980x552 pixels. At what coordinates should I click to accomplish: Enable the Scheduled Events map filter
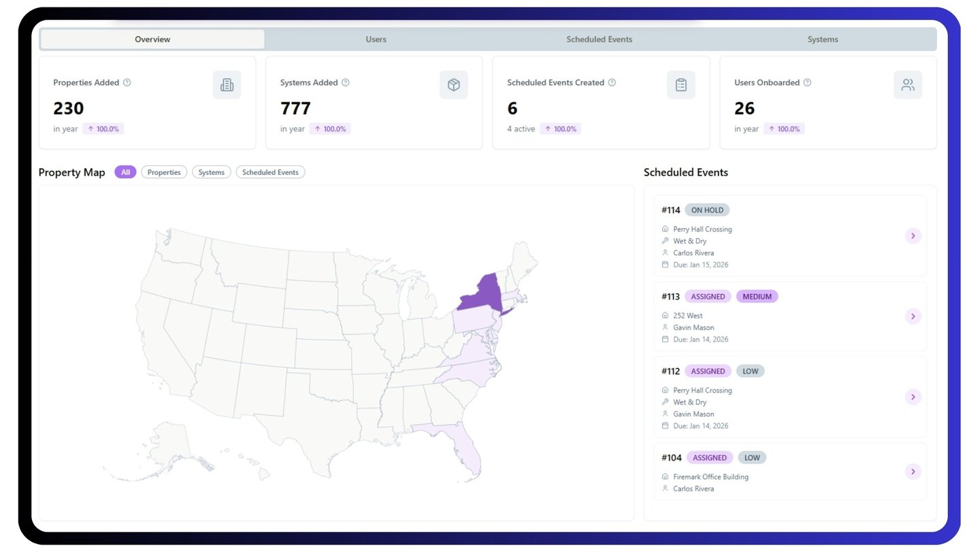click(x=270, y=172)
